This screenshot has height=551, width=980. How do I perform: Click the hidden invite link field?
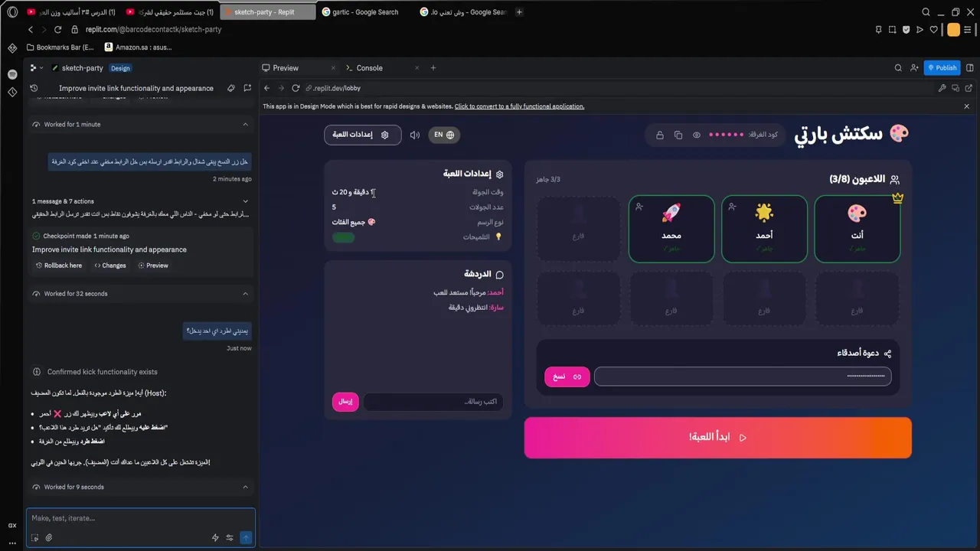[x=743, y=377]
